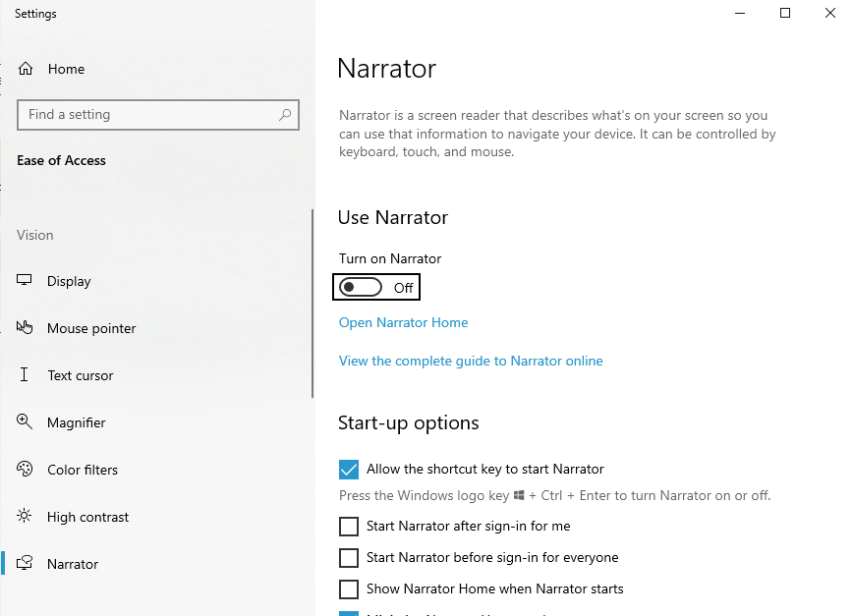View the complete guide to Narrator online
The height and width of the screenshot is (616, 852).
pyautogui.click(x=471, y=361)
